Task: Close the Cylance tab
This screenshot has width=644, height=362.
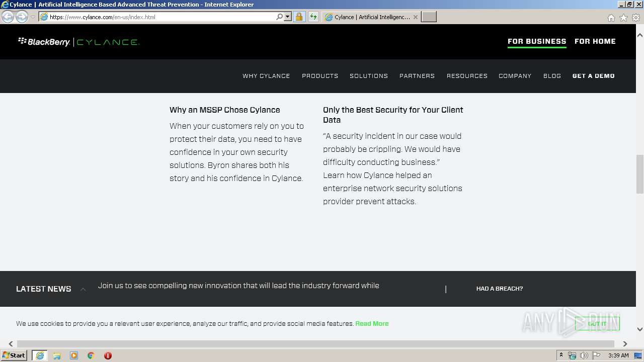Action: click(416, 17)
